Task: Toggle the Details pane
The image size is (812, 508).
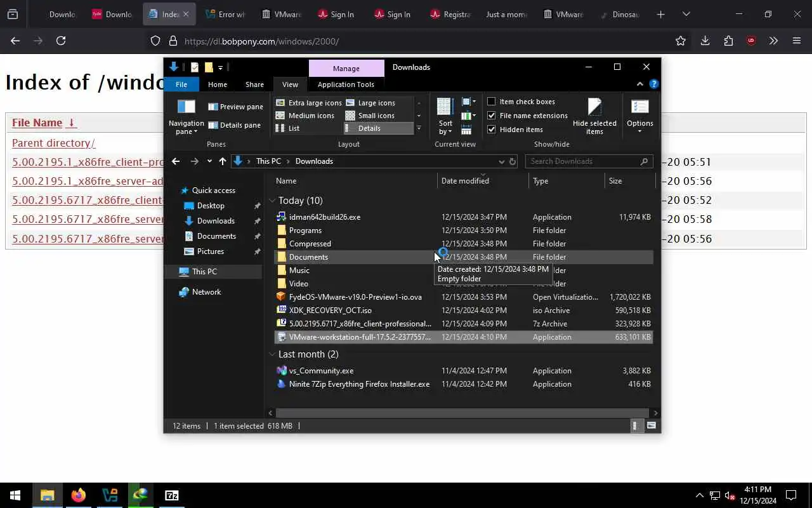Action: 234,125
